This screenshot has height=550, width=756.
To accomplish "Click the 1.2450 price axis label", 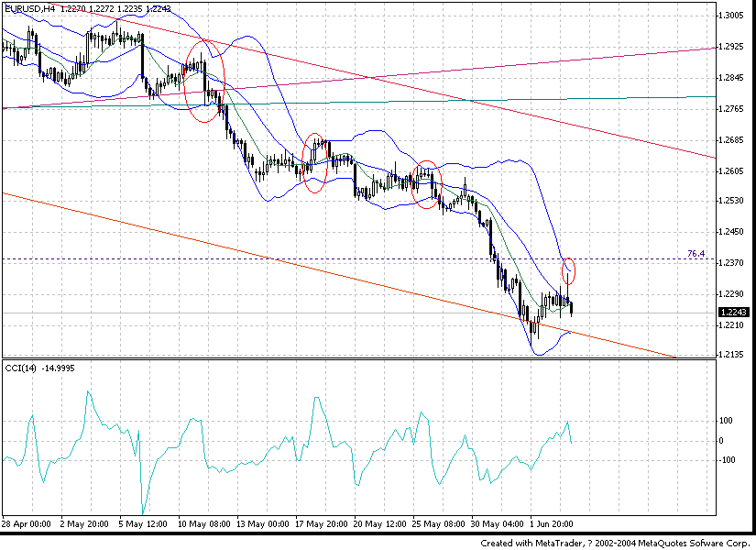I will (x=731, y=232).
